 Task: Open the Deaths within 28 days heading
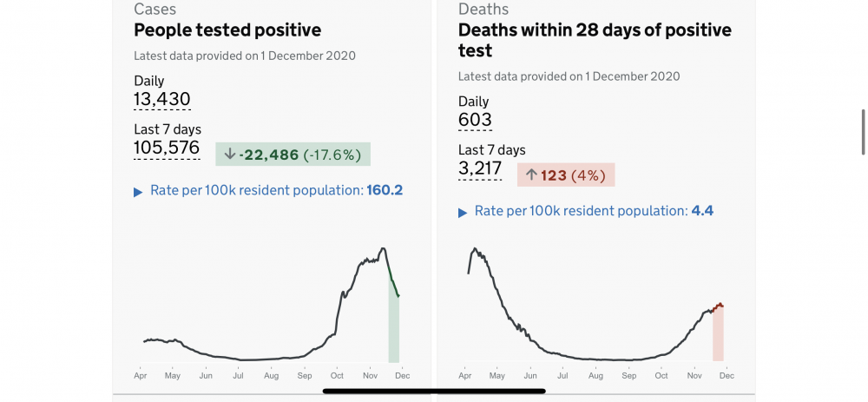click(595, 40)
